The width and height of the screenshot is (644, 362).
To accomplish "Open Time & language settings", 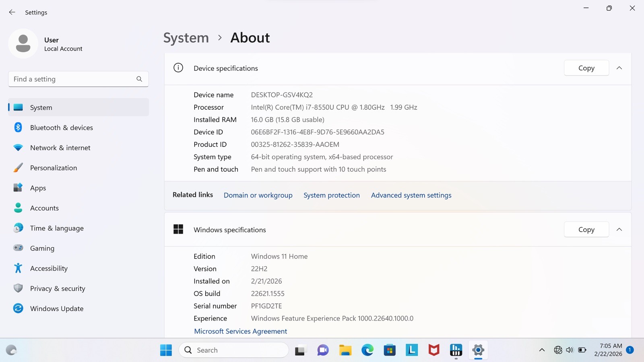I will tap(78, 228).
